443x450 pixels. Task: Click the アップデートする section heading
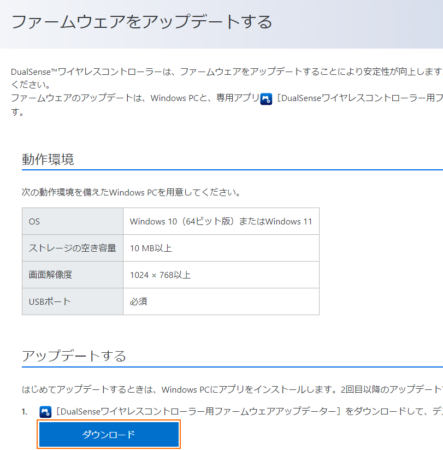click(74, 356)
